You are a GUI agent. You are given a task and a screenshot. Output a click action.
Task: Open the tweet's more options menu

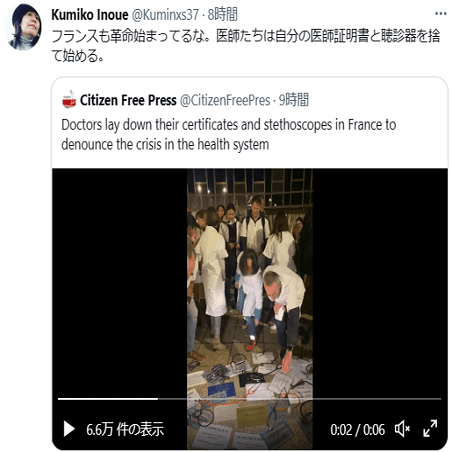(441, 14)
